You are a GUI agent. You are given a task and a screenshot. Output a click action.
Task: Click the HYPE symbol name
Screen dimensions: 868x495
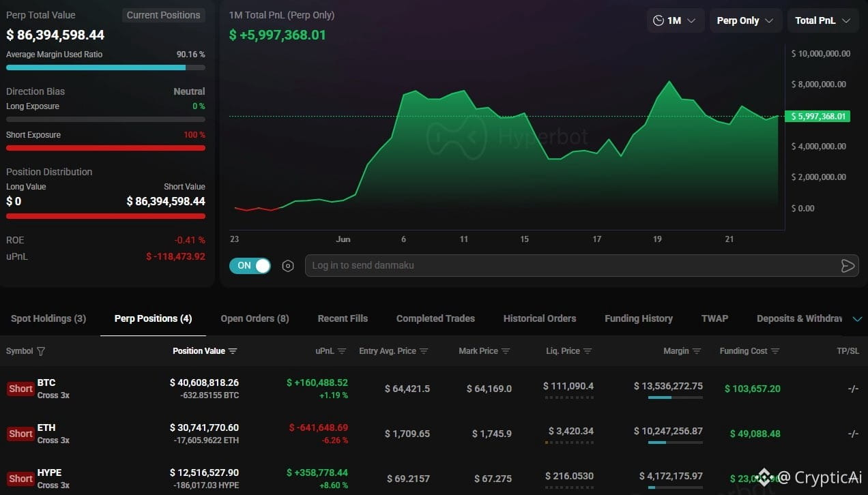pyautogui.click(x=49, y=472)
